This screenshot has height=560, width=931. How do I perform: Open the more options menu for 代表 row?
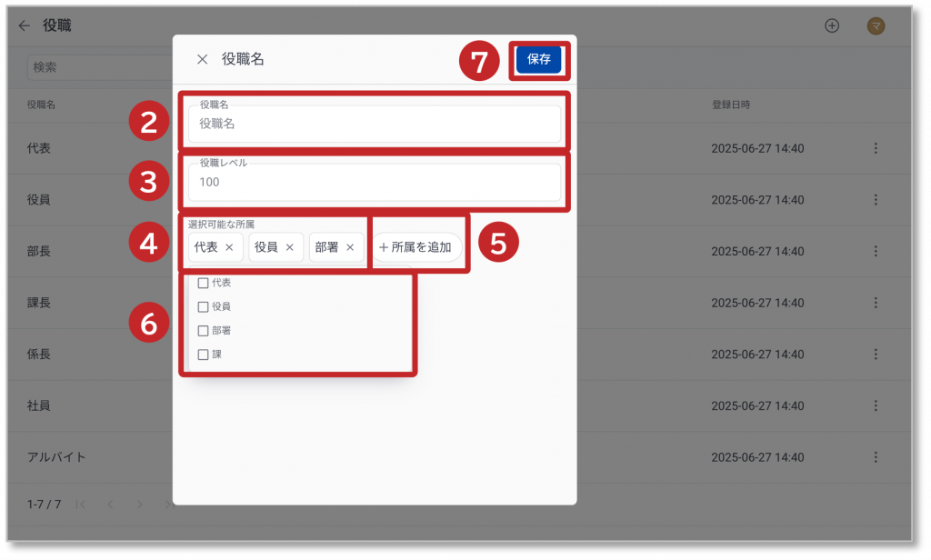(x=876, y=148)
